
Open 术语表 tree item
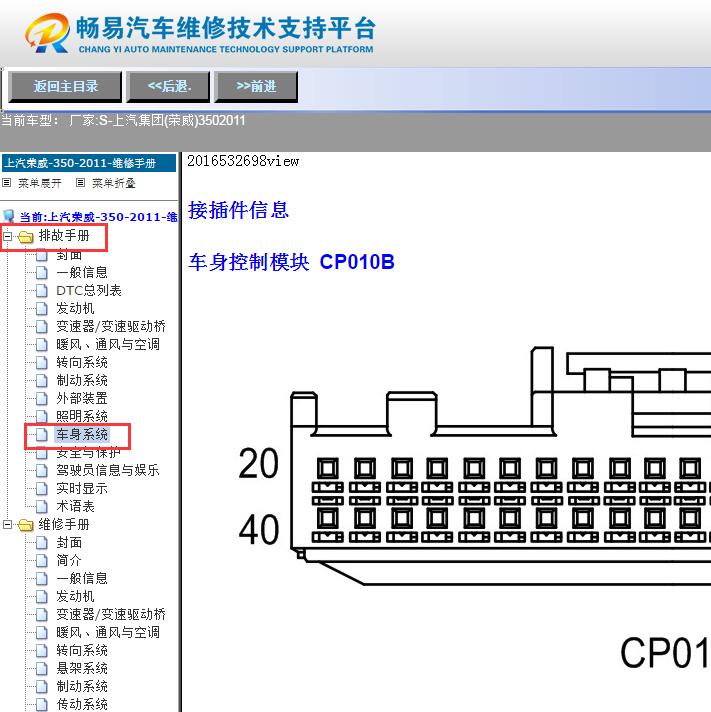tap(75, 506)
